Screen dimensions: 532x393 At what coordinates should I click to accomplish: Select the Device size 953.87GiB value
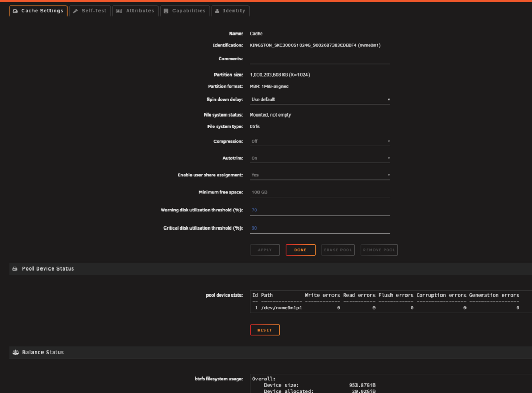pyautogui.click(x=362, y=385)
